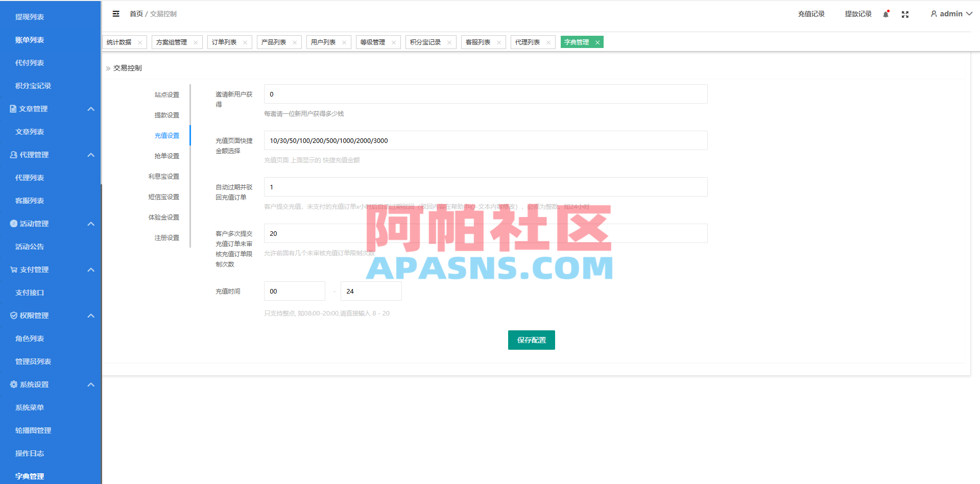The image size is (980, 484).
Task: Select the 利息宝设置 settings tab
Action: click(x=164, y=177)
